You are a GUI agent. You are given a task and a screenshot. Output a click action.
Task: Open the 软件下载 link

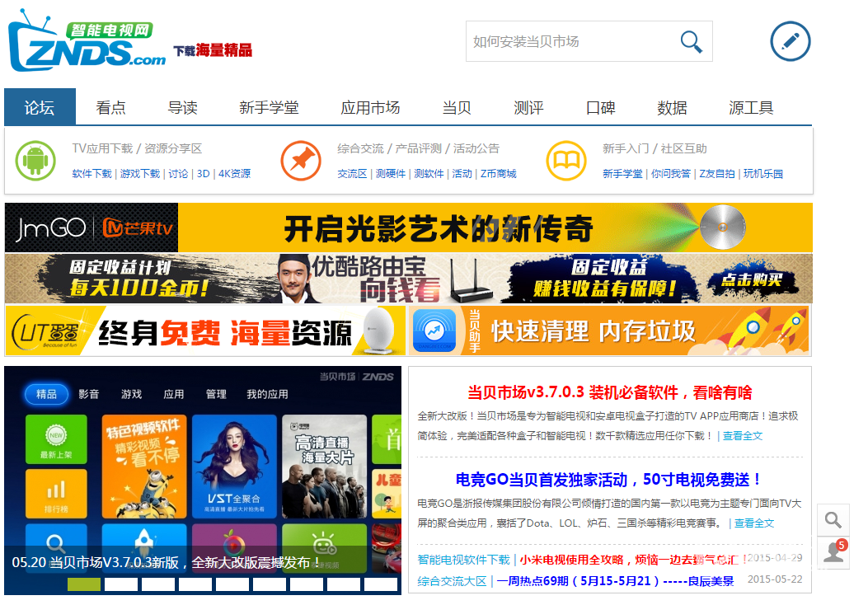click(91, 174)
